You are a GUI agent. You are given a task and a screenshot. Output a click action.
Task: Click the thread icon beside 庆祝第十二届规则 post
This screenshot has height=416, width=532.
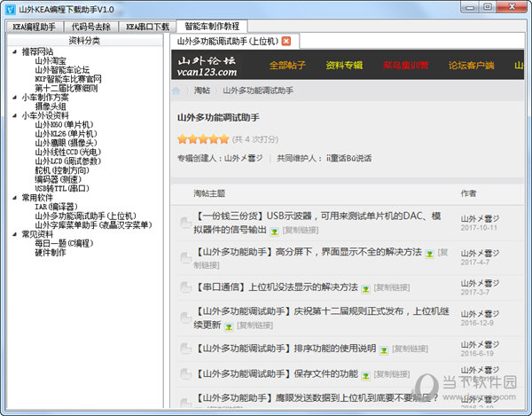click(185, 318)
